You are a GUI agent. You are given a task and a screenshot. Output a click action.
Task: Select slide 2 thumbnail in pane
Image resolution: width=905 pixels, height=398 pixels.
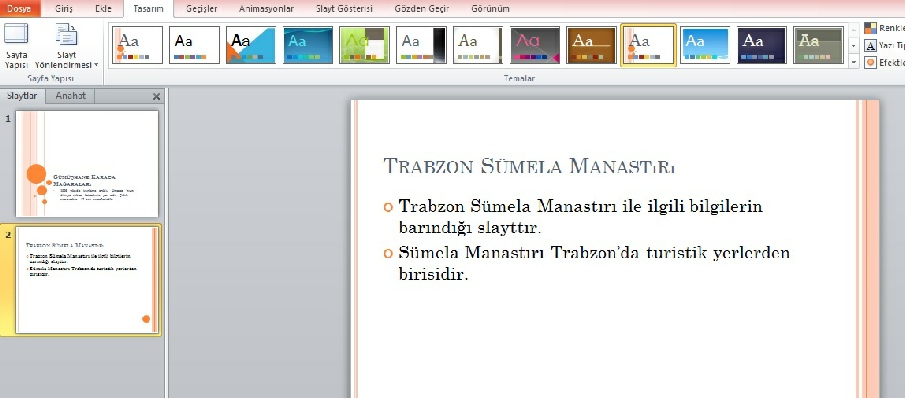coord(87,280)
